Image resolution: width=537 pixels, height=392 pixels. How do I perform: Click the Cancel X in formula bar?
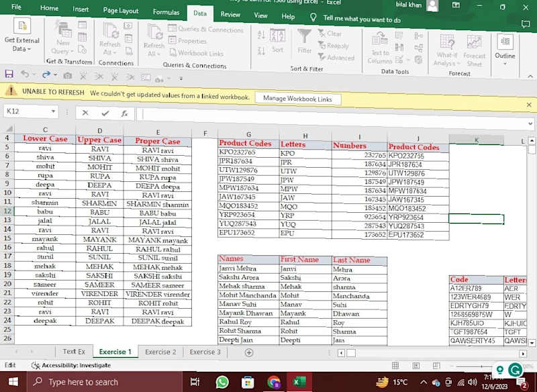85,112
